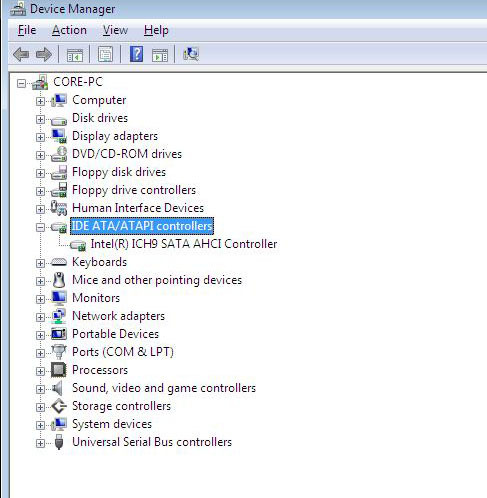
Task: Open the File menu
Action: (27, 30)
